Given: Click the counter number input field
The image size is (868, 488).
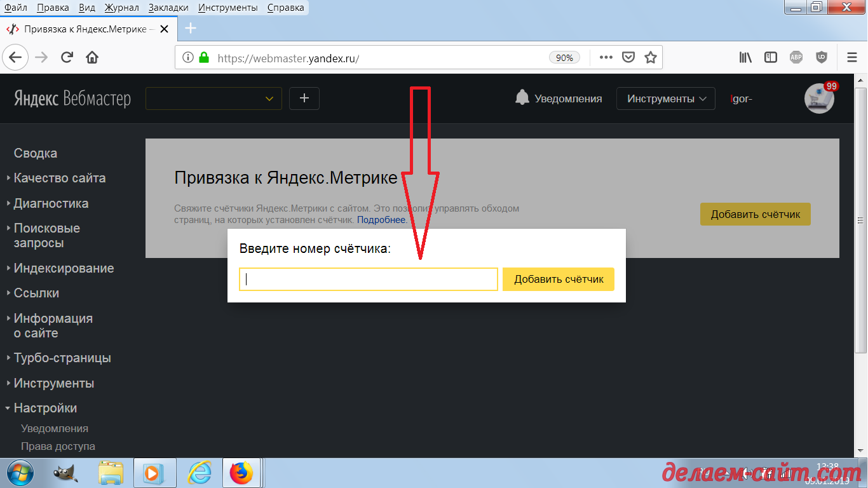Looking at the screenshot, I should (x=369, y=280).
